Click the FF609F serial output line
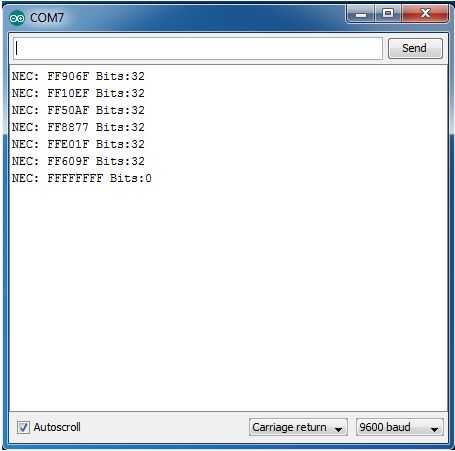455x451 pixels. (78, 161)
